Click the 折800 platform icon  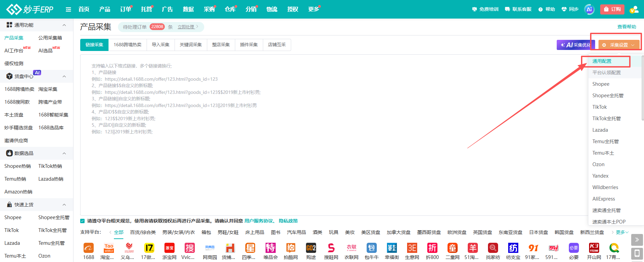(x=432, y=248)
